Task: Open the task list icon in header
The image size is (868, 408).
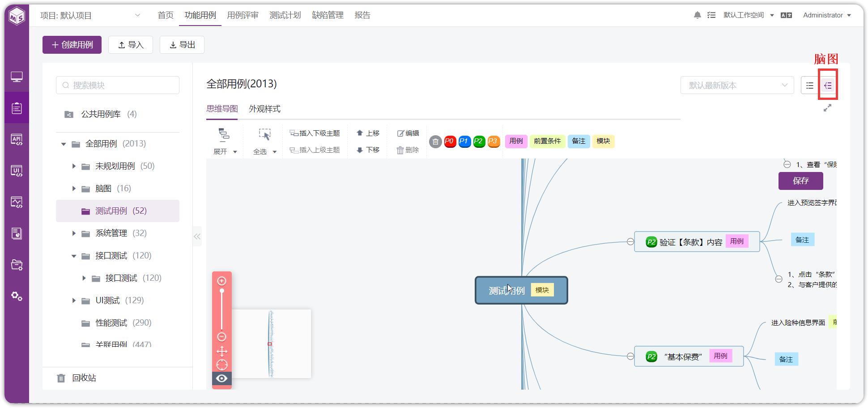Action: click(711, 15)
